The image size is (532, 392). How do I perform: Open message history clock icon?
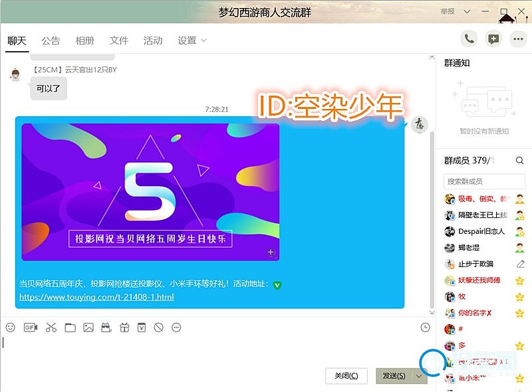[425, 328]
